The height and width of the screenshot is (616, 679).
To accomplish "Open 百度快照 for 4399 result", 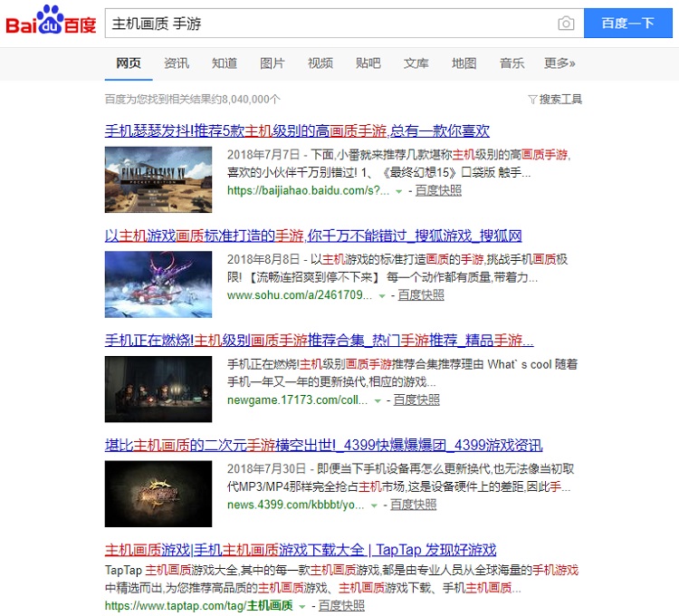I will pos(413,505).
